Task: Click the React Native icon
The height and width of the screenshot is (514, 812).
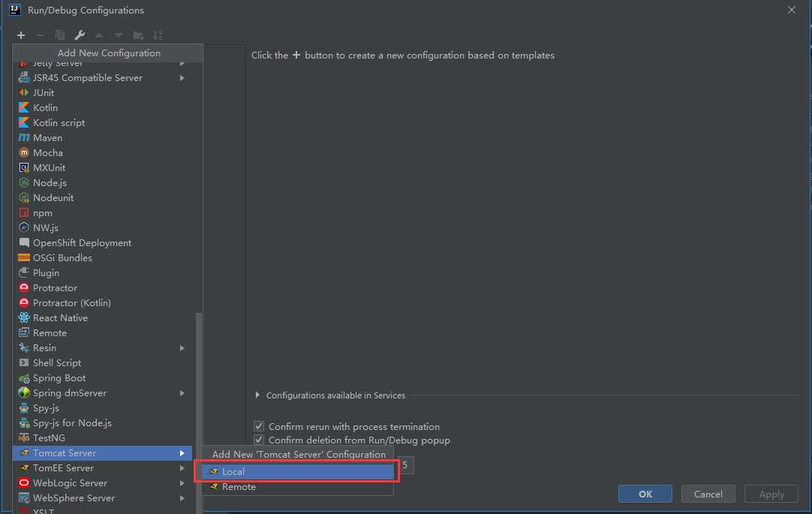Action: [24, 318]
